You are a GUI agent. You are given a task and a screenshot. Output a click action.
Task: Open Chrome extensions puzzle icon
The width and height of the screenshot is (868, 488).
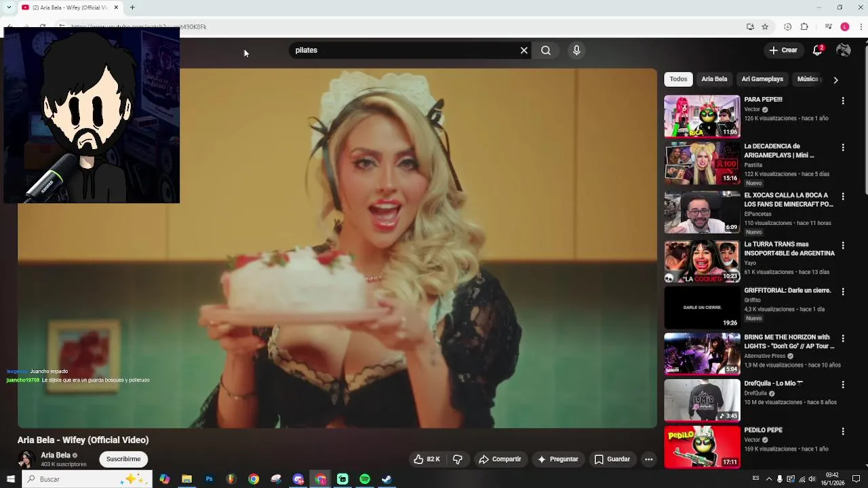pyautogui.click(x=804, y=27)
